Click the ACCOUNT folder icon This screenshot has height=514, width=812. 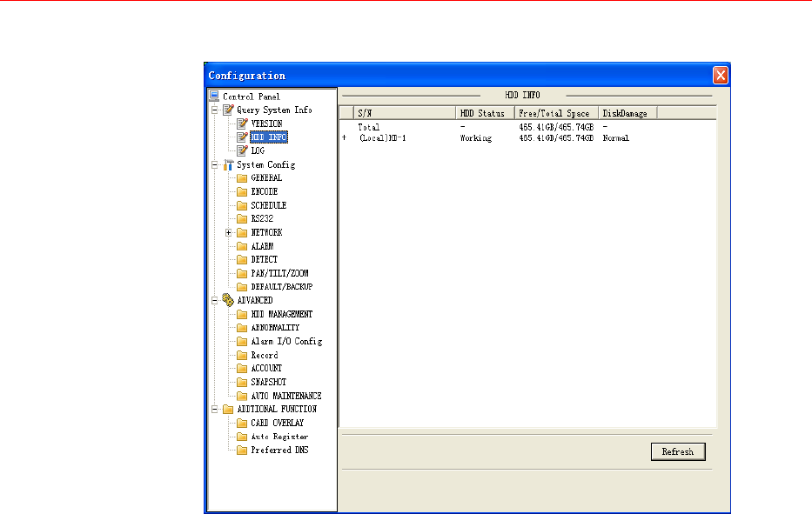pos(242,369)
